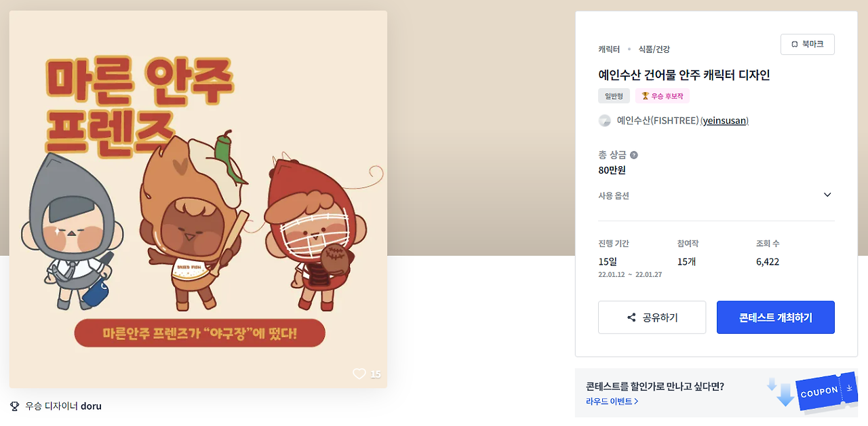Click the trophy icon in 우승 후보작 badge
This screenshot has width=868, height=426.
646,96
